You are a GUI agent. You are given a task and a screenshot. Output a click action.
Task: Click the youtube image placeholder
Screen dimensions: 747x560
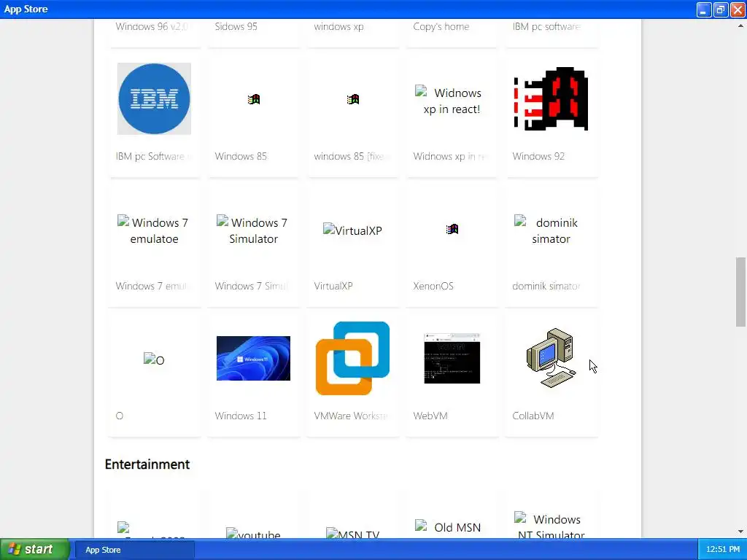(x=253, y=533)
